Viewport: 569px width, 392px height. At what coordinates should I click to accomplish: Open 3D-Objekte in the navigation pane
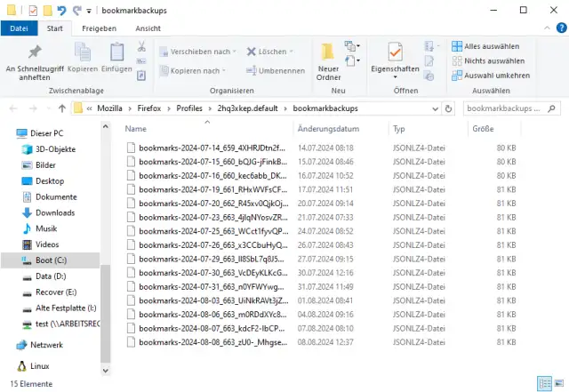click(49, 149)
